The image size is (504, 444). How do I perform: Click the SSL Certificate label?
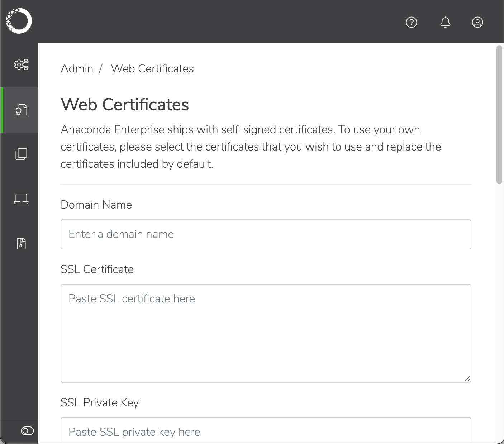pyautogui.click(x=97, y=269)
